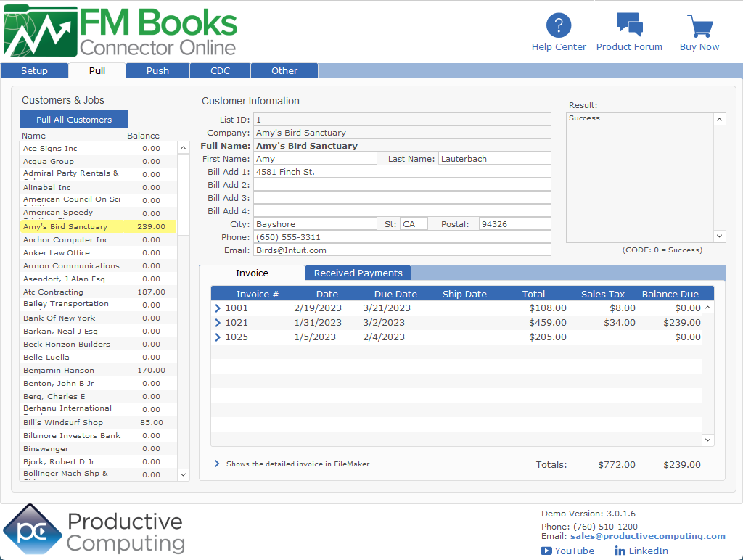Click the Product Forum chat bubbles icon
Screen dimensions: 743x560
click(x=629, y=25)
